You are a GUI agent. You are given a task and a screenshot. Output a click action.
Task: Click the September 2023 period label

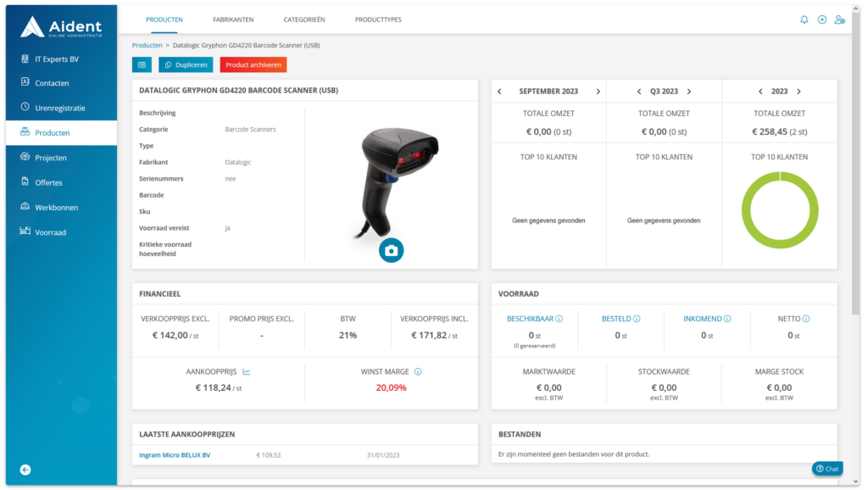[548, 92]
